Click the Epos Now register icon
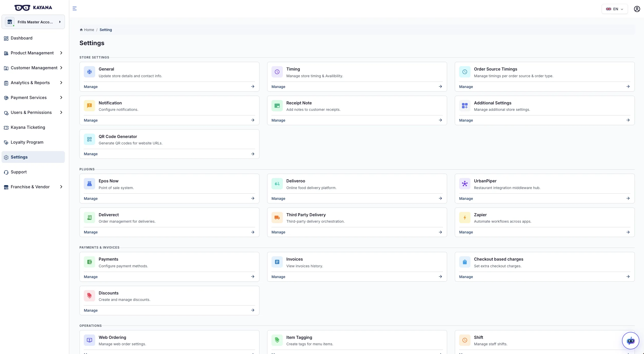The height and width of the screenshot is (354, 644). [89, 184]
